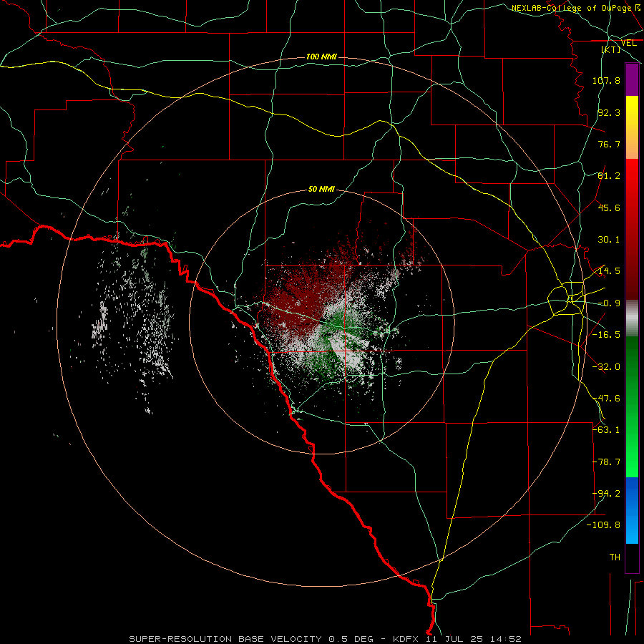
Task: Click the 30.1 velocity scale value
Action: [609, 240]
